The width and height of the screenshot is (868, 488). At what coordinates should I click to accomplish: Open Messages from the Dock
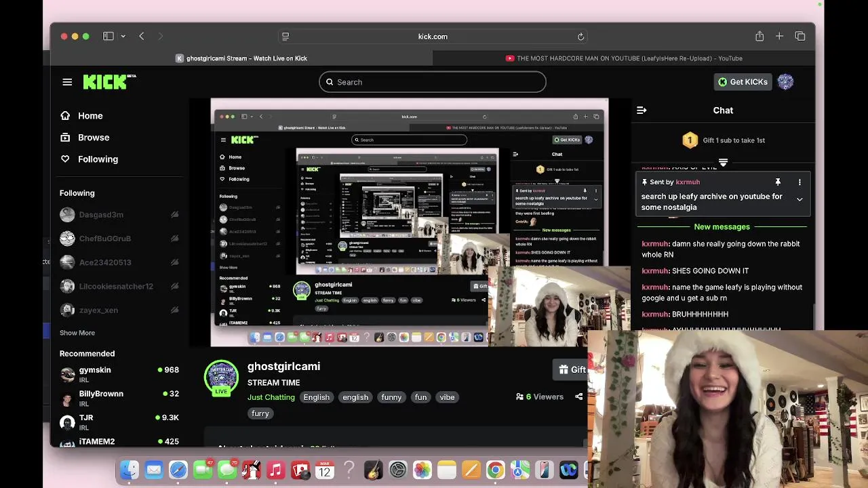pos(227,470)
